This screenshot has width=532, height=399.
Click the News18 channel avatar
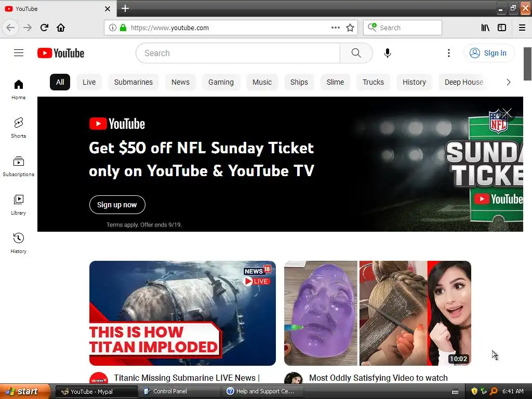tap(99, 378)
